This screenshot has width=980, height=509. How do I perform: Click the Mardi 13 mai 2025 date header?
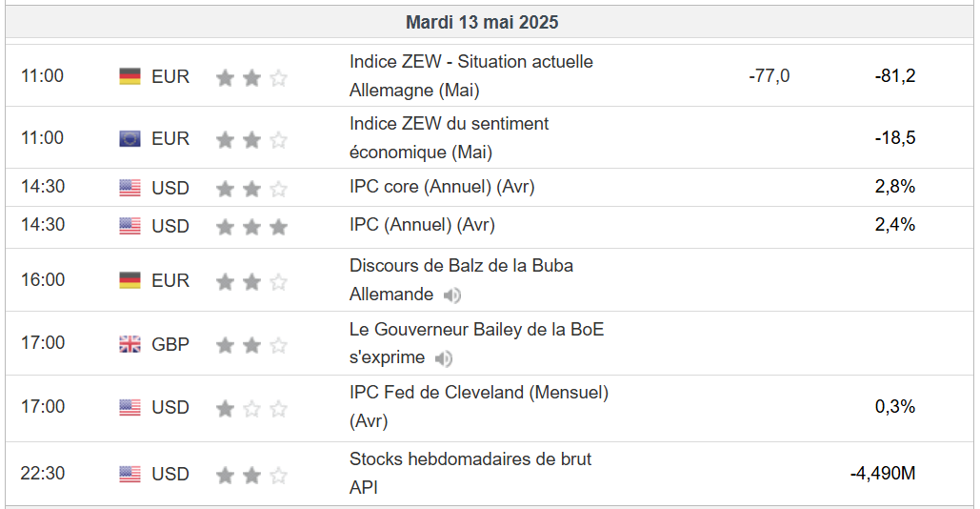[x=482, y=22]
